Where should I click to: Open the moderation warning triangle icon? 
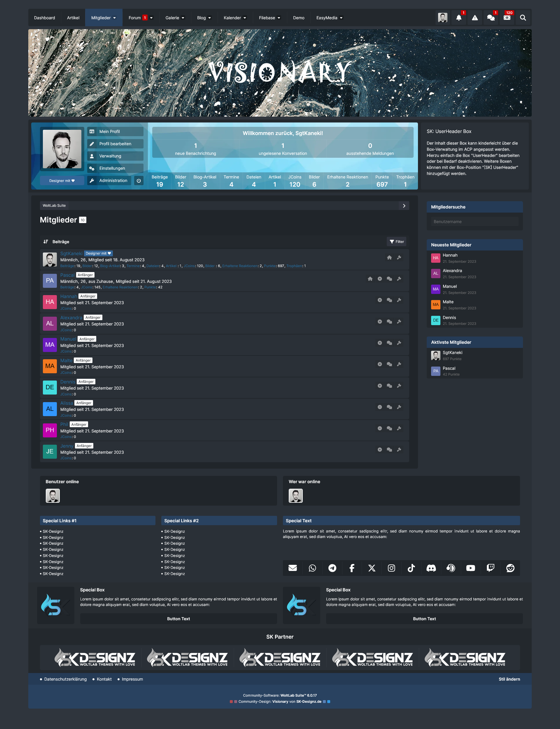click(x=475, y=18)
